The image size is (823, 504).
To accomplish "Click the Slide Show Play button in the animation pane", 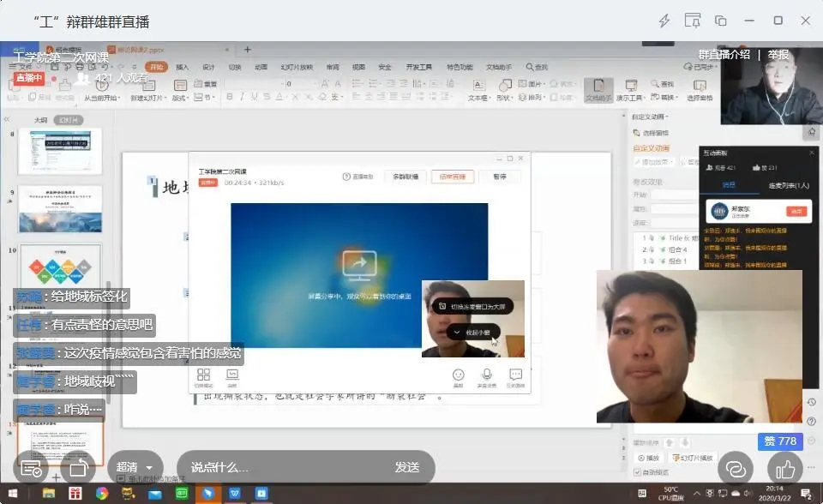I will click(693, 458).
